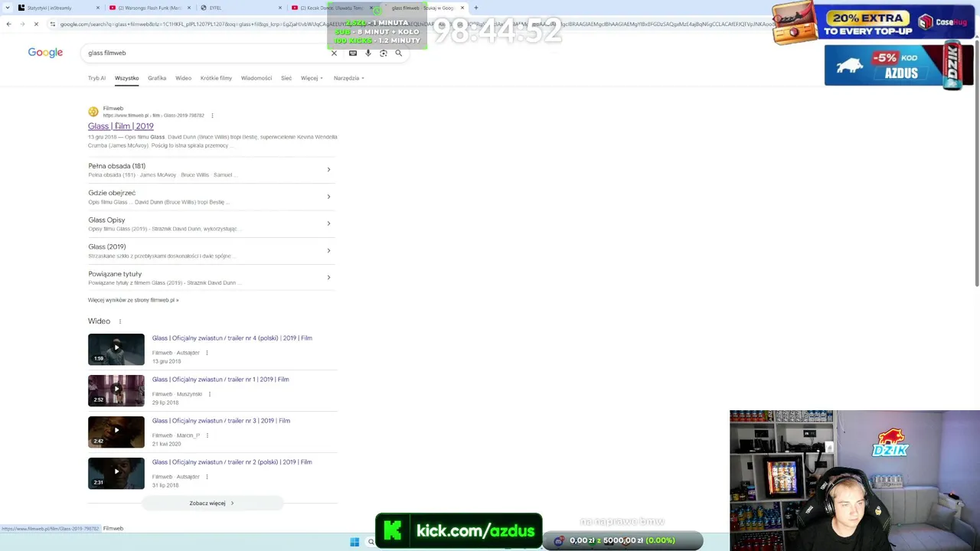Click the kick.com/azdus banner
The width and height of the screenshot is (980, 551).
point(459,530)
